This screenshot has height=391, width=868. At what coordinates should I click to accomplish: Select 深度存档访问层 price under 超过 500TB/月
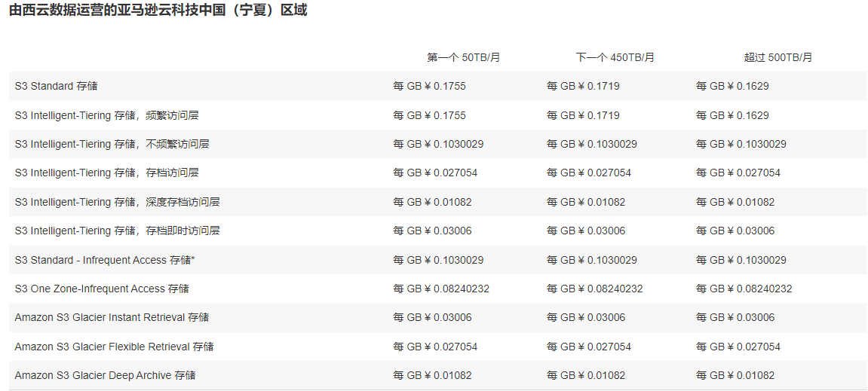(x=735, y=203)
